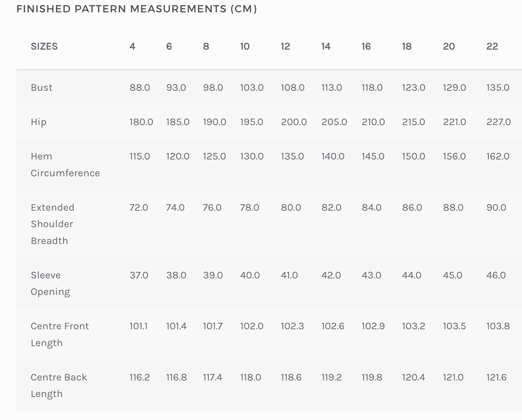Click shoulder breadth value 78.0
The height and width of the screenshot is (420, 522).
pyautogui.click(x=249, y=208)
